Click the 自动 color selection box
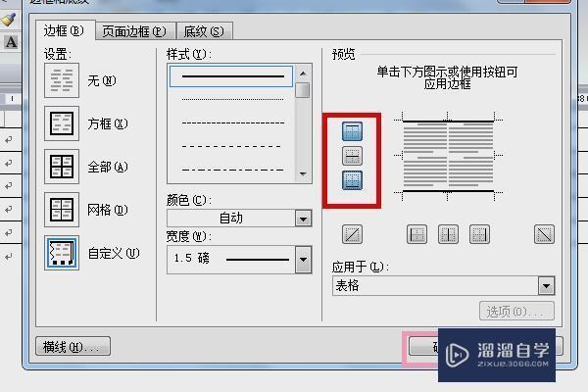 (x=231, y=219)
